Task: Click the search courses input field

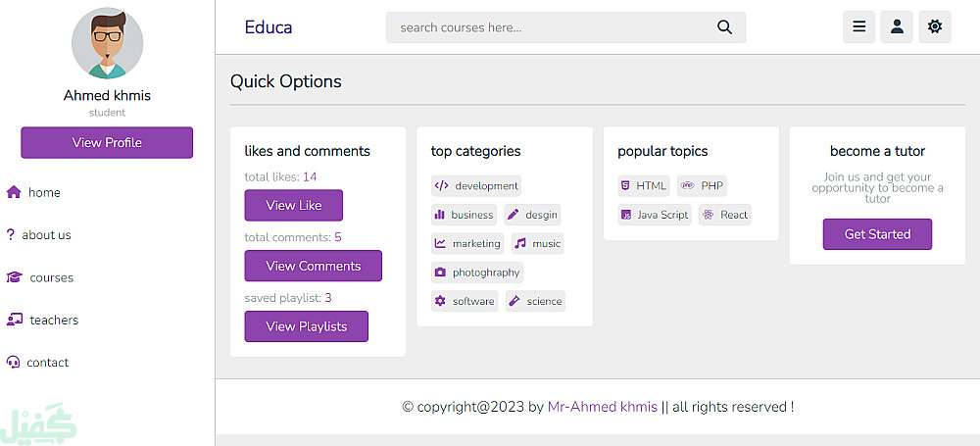Action: (x=549, y=27)
